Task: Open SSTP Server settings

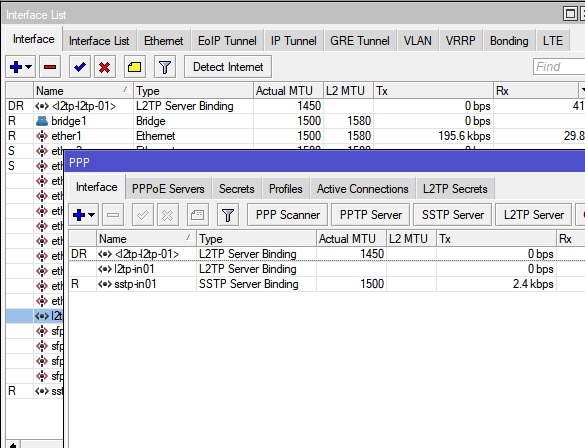Action: tap(453, 215)
